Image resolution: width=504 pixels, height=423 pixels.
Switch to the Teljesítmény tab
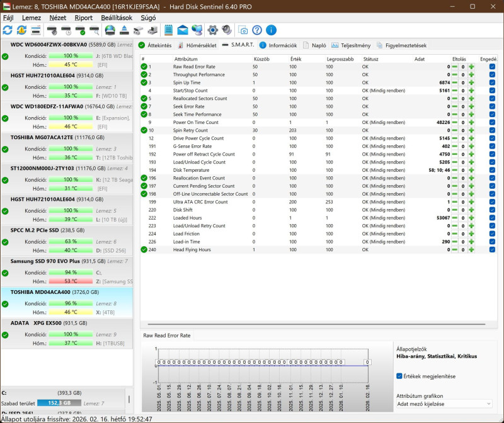tap(351, 45)
